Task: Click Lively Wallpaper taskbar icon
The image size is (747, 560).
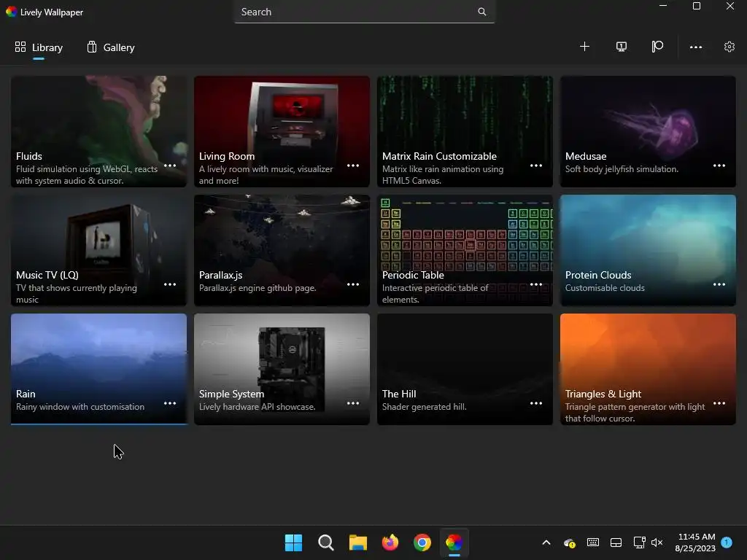Action: click(x=454, y=542)
